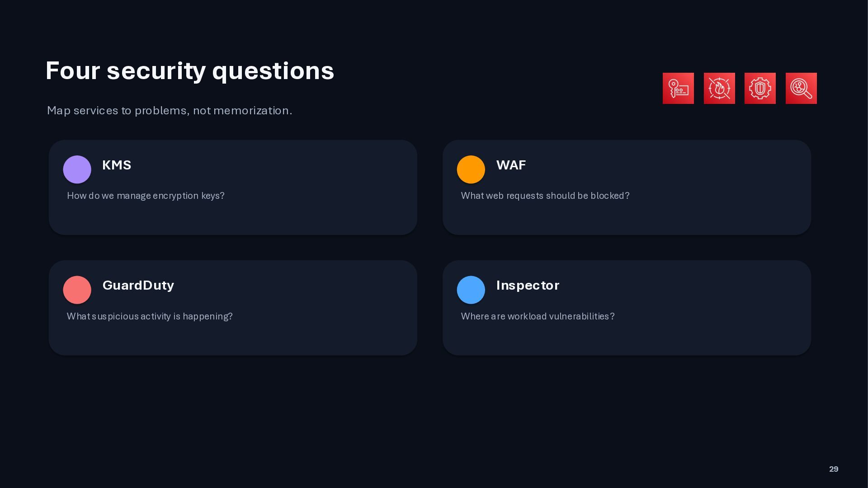Click the 'Four security questions' title
The image size is (868, 488).
pos(190,71)
